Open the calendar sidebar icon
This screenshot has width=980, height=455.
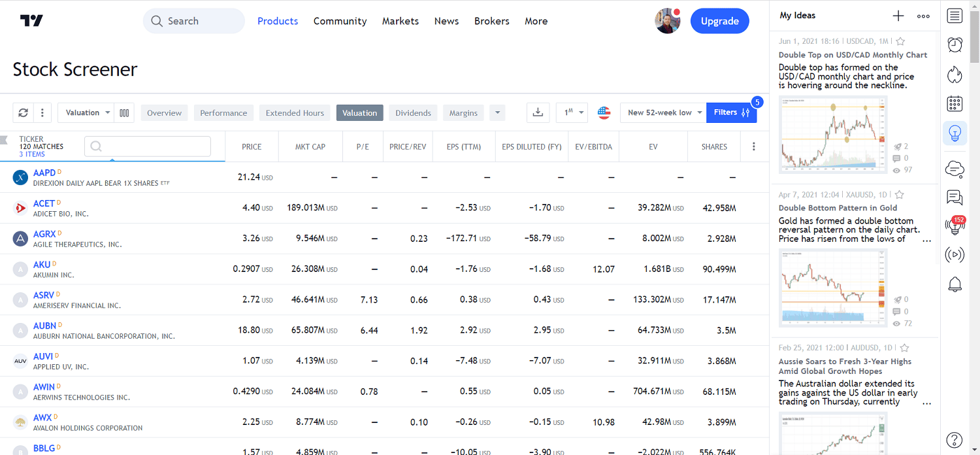[x=955, y=104]
